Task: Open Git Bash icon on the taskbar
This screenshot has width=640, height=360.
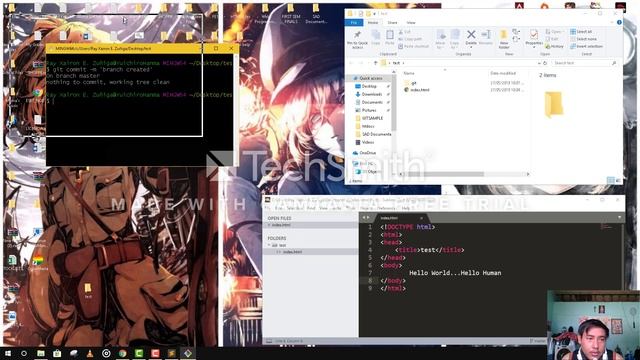Action: 187,353
